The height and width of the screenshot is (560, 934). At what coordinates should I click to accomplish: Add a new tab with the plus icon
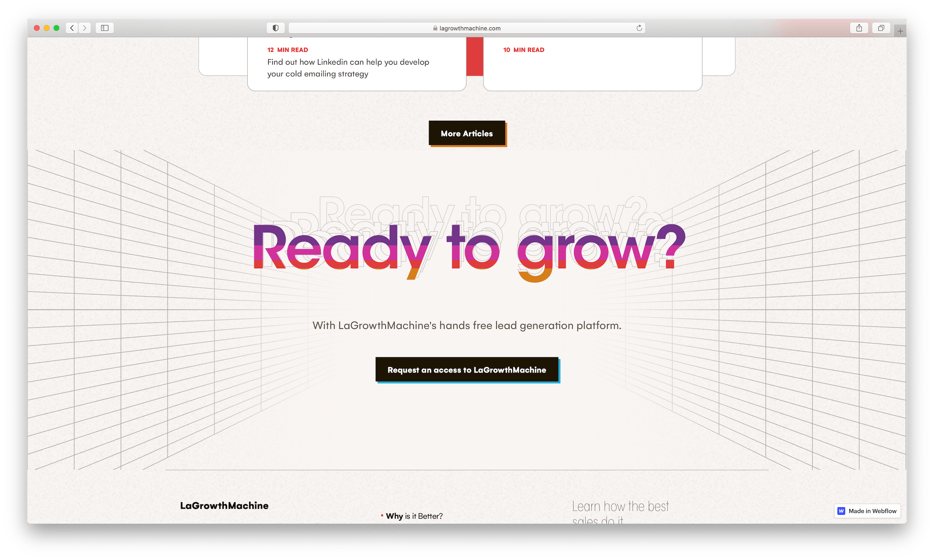[900, 31]
